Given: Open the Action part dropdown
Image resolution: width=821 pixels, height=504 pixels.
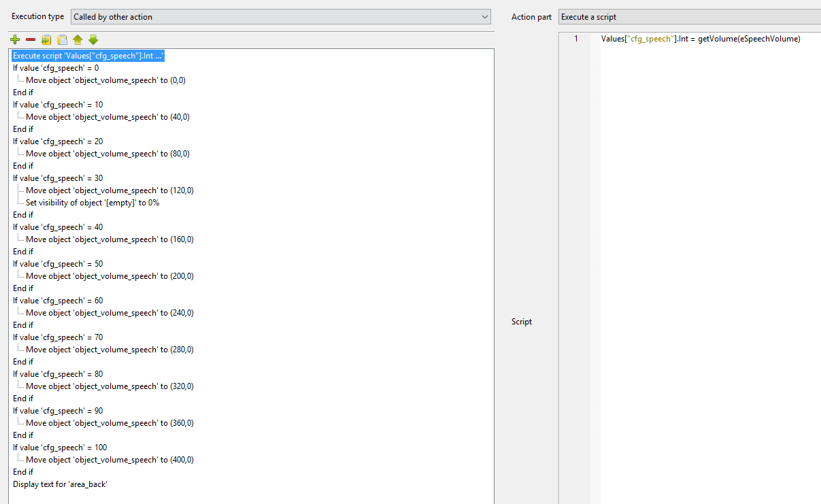Looking at the screenshot, I should (689, 17).
